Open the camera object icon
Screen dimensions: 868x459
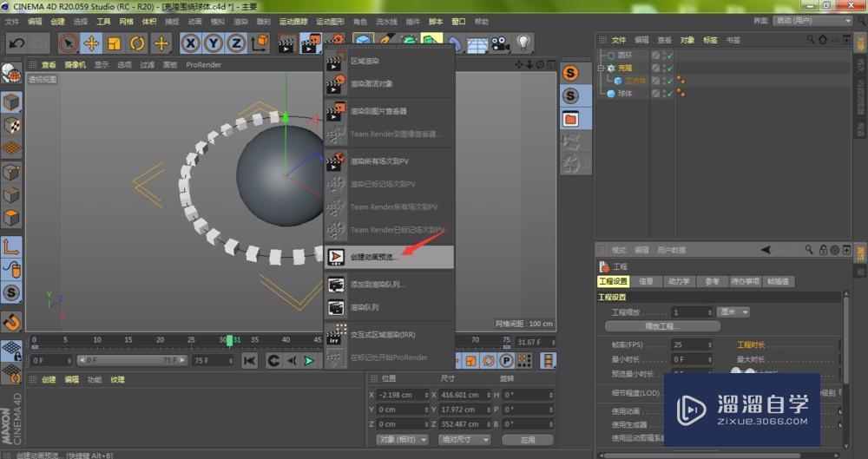point(500,43)
